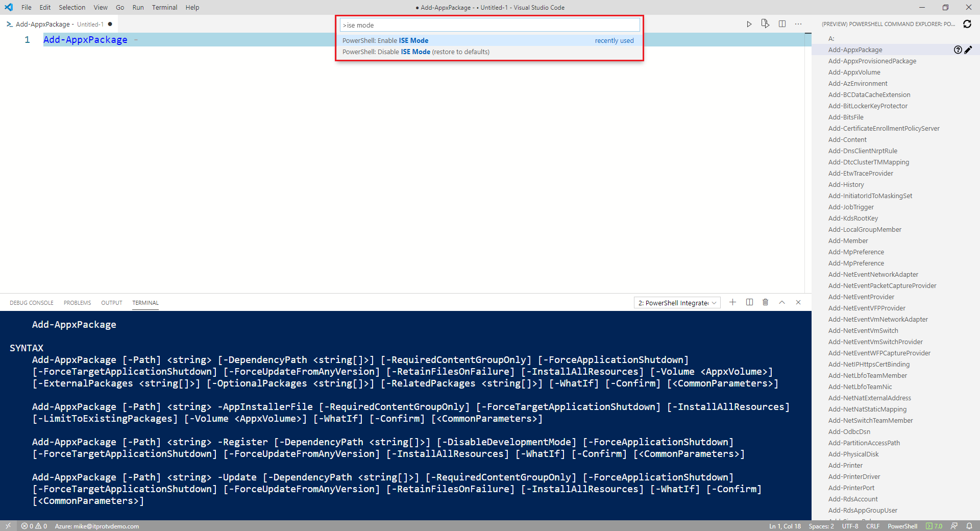The image size is (980, 531).
Task: Select Add-Content command
Action: click(x=847, y=139)
